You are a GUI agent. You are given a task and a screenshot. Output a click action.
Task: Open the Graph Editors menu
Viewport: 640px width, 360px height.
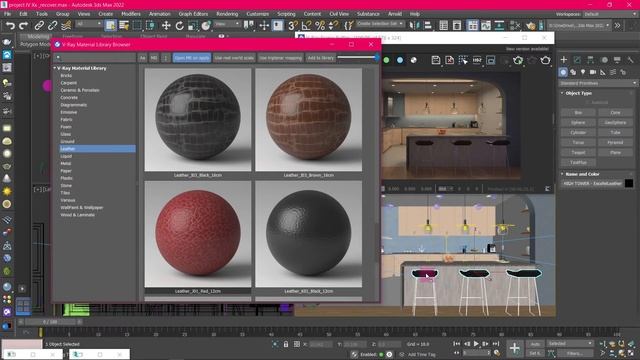193,14
